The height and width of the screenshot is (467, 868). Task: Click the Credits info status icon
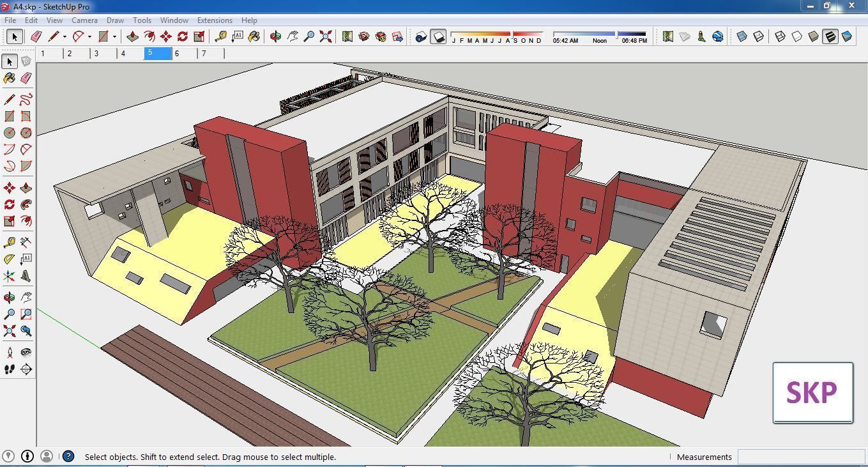pyautogui.click(x=27, y=456)
